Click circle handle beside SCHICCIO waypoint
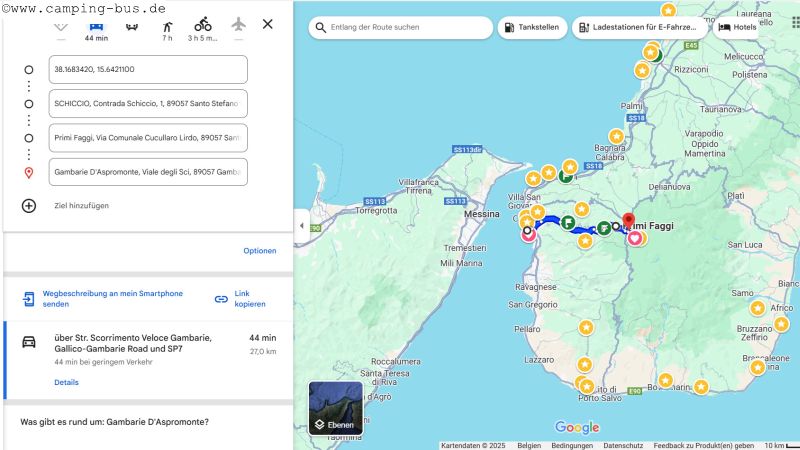The width and height of the screenshot is (800, 450). (29, 104)
